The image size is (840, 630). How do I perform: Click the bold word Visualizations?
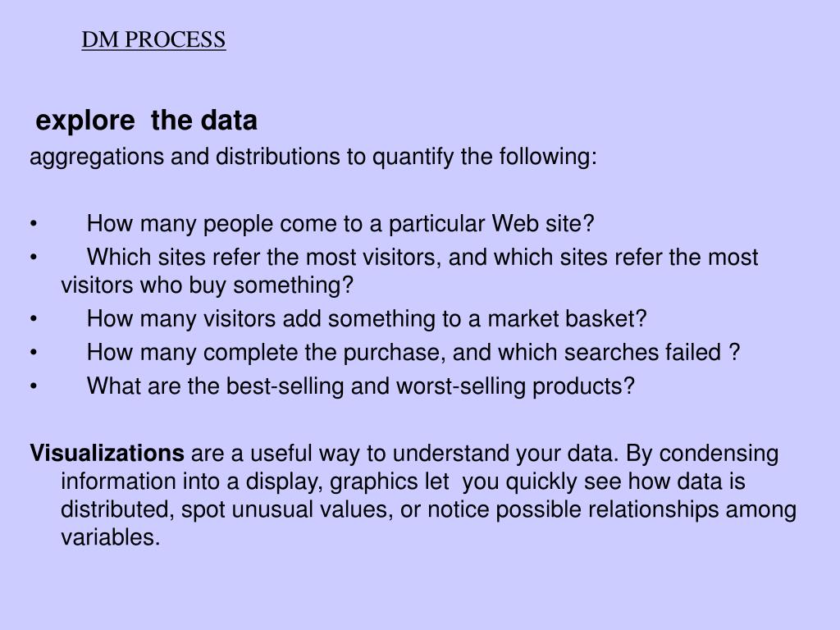[x=107, y=453]
